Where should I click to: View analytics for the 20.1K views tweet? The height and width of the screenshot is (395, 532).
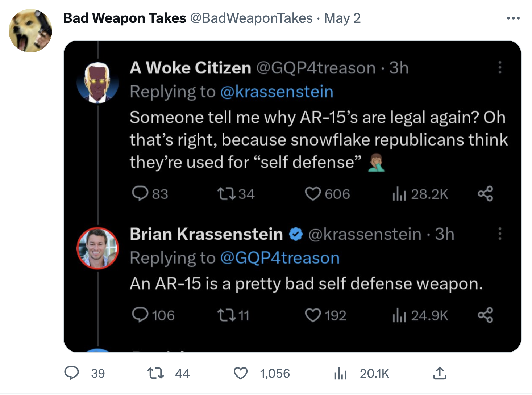[x=340, y=373]
